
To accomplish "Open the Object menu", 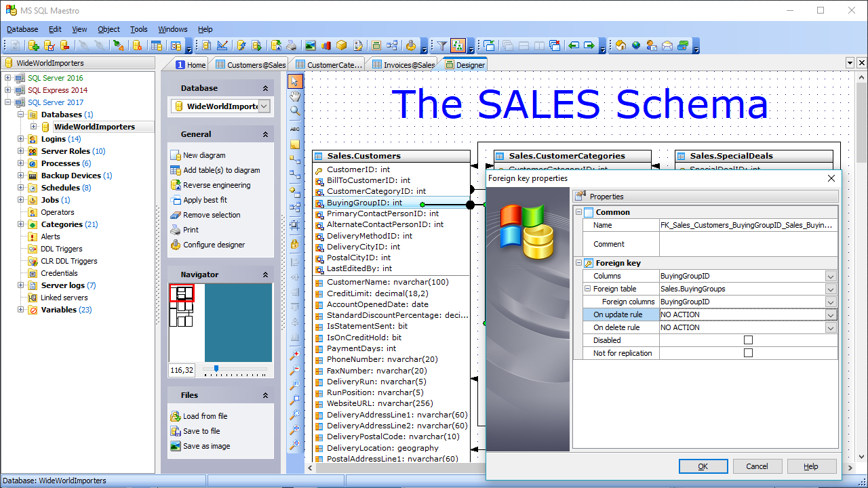I will [108, 29].
